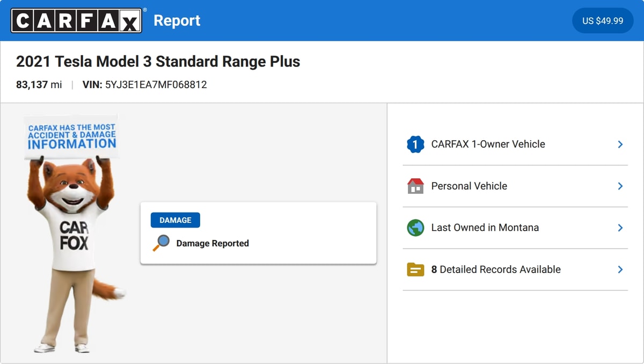Screen dimensions: 644x364
Task: Click the Detailed Records folder icon
Action: click(x=415, y=270)
